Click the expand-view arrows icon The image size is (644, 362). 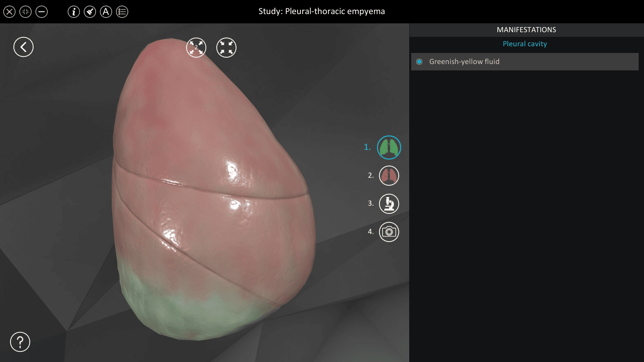pyautogui.click(x=196, y=48)
